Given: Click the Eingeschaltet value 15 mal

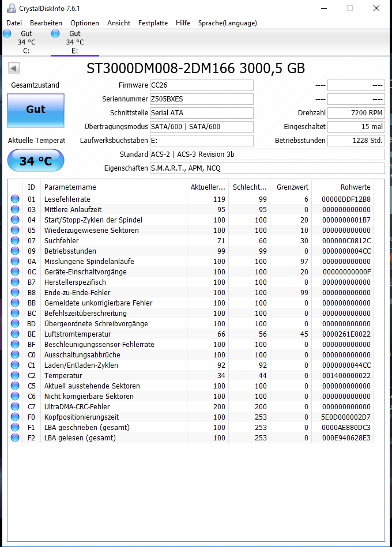Looking at the screenshot, I should point(356,127).
